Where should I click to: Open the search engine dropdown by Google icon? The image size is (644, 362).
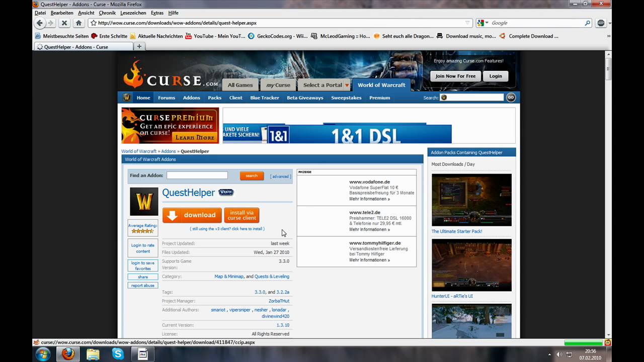click(487, 23)
